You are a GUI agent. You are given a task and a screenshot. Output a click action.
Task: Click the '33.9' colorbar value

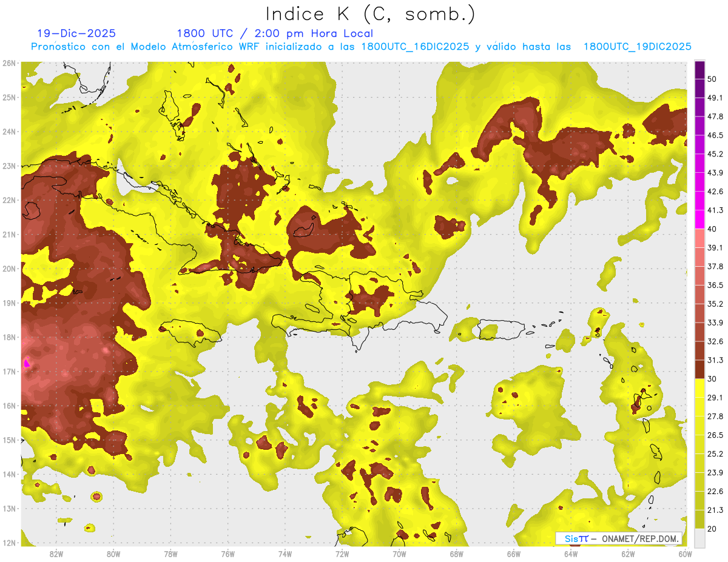(x=715, y=323)
